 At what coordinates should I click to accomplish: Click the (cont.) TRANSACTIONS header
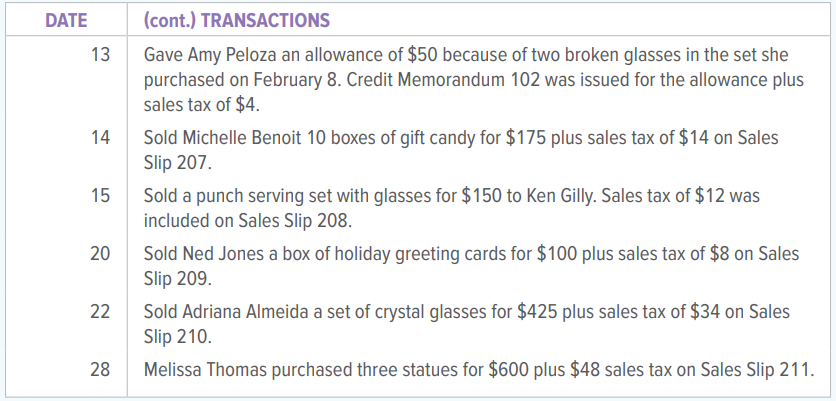(x=237, y=20)
